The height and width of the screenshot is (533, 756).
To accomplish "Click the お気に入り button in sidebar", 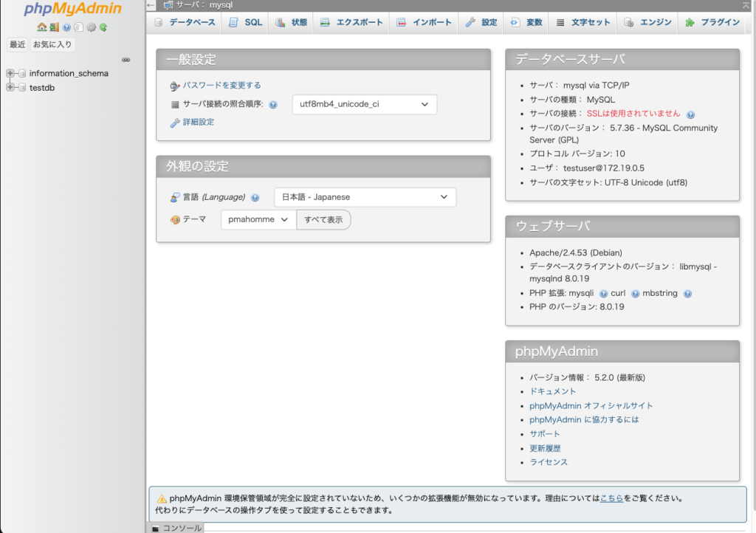I will [x=52, y=44].
